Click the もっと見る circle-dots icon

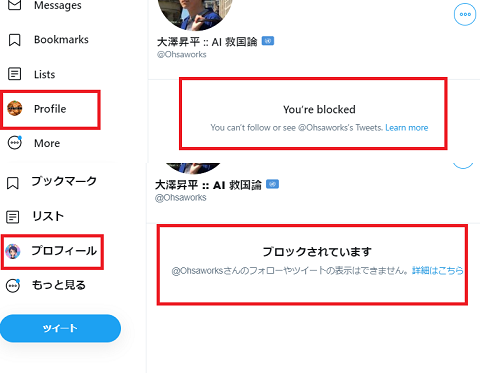coord(13,286)
